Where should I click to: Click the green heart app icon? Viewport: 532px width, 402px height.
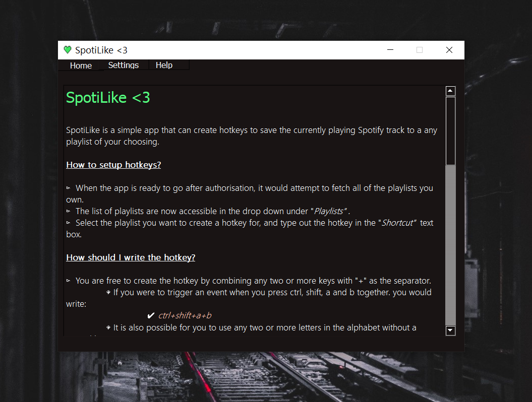(x=68, y=50)
